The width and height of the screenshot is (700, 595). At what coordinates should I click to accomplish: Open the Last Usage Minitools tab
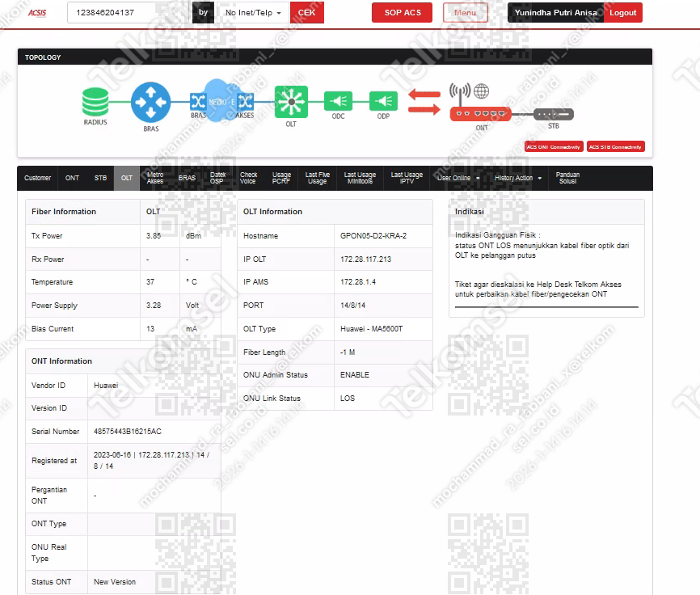360,178
